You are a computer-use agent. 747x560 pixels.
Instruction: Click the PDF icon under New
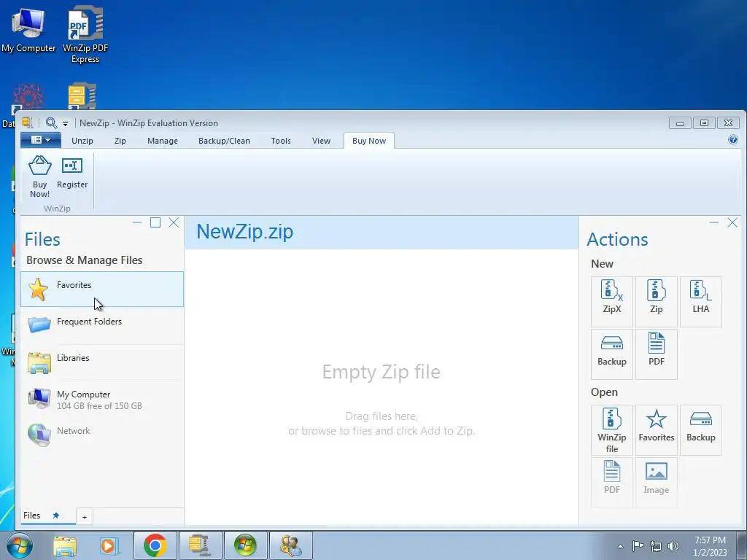pyautogui.click(x=656, y=354)
